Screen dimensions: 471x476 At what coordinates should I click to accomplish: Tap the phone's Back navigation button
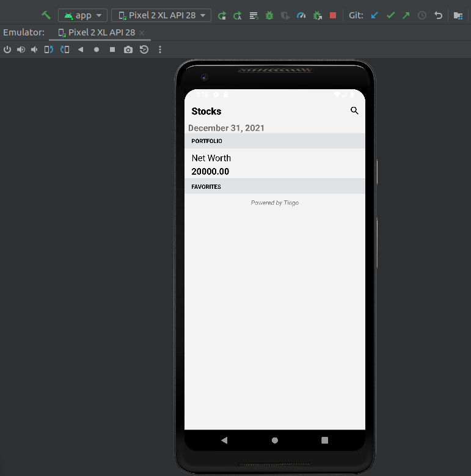click(x=224, y=440)
